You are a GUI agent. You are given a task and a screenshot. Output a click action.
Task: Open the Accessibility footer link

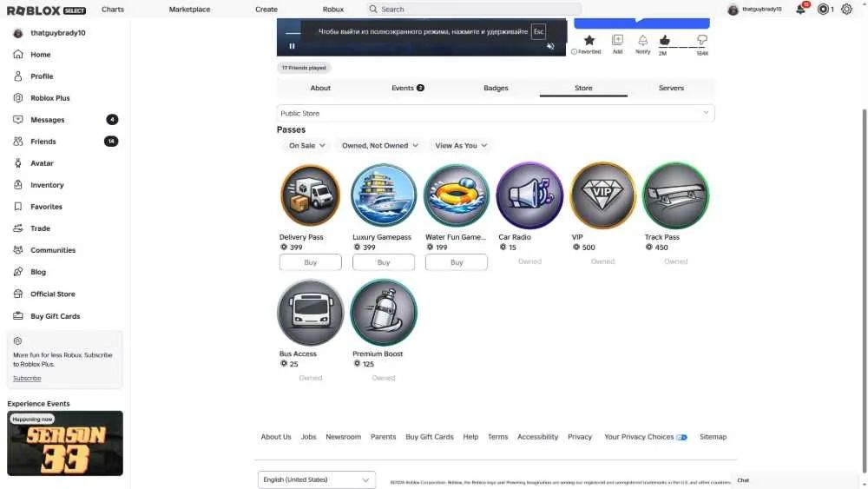tap(537, 437)
